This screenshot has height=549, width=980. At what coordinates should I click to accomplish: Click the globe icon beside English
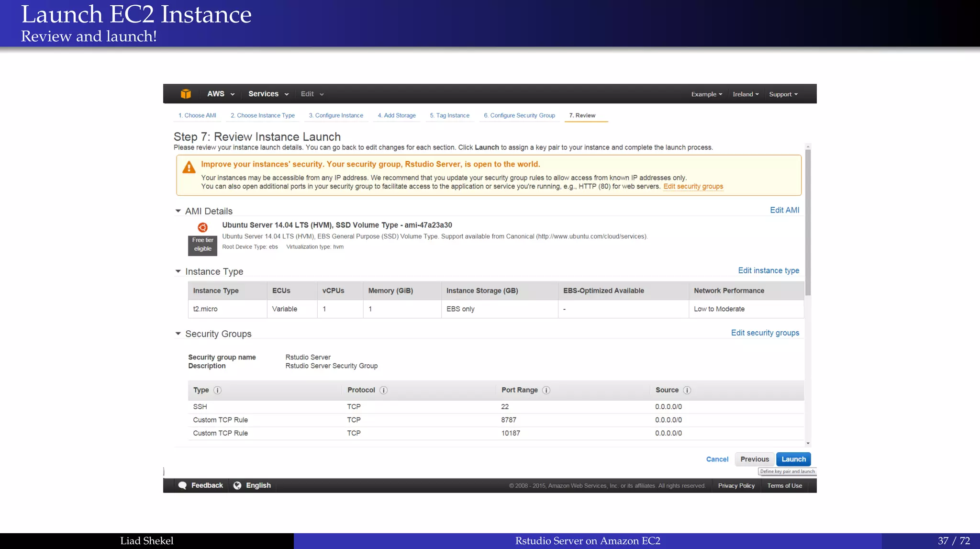(237, 485)
